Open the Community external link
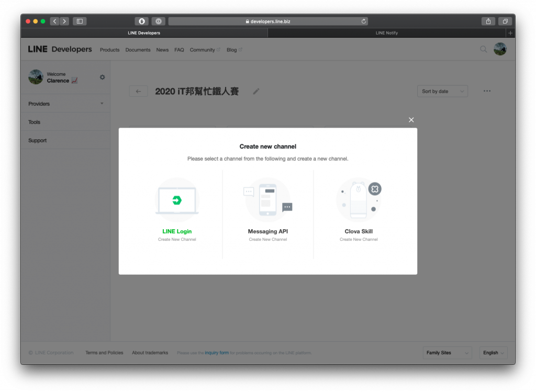536x392 pixels. point(205,50)
